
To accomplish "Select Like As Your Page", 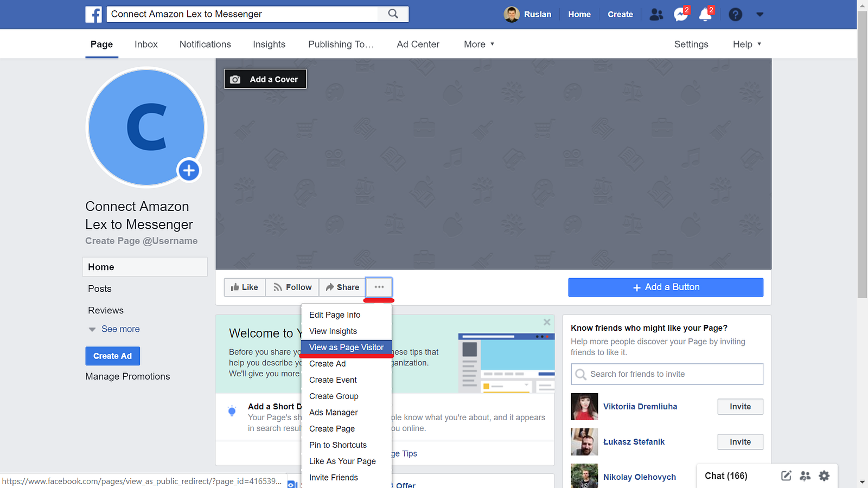I will tap(346, 461).
